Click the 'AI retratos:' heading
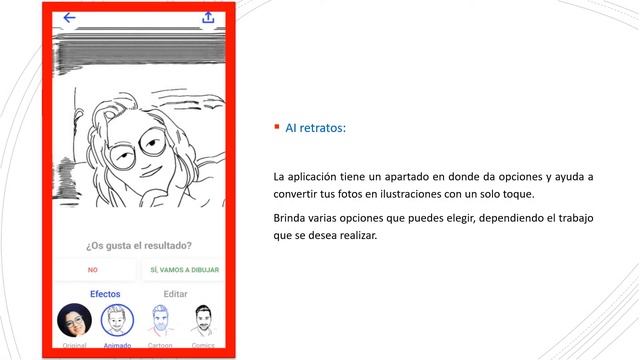The image size is (640, 360). click(316, 128)
